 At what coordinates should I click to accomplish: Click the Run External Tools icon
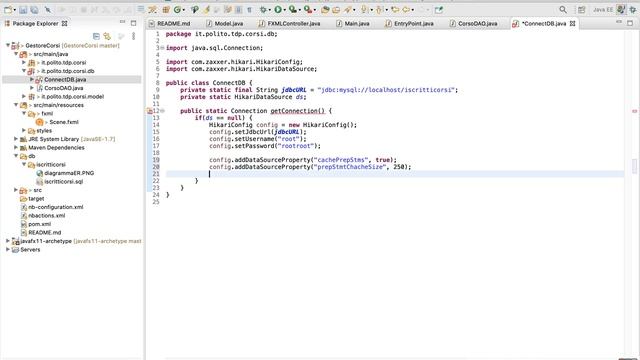(308, 10)
